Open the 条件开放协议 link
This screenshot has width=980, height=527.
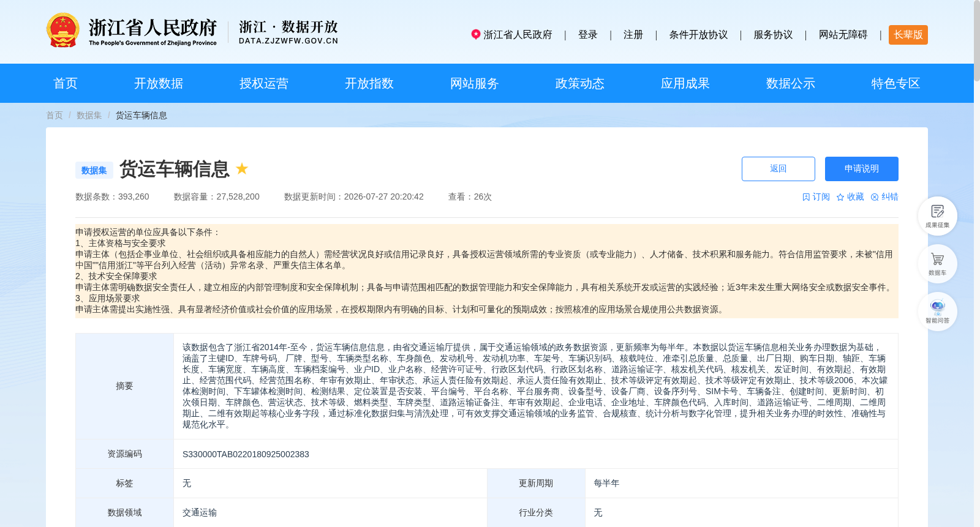tap(698, 35)
